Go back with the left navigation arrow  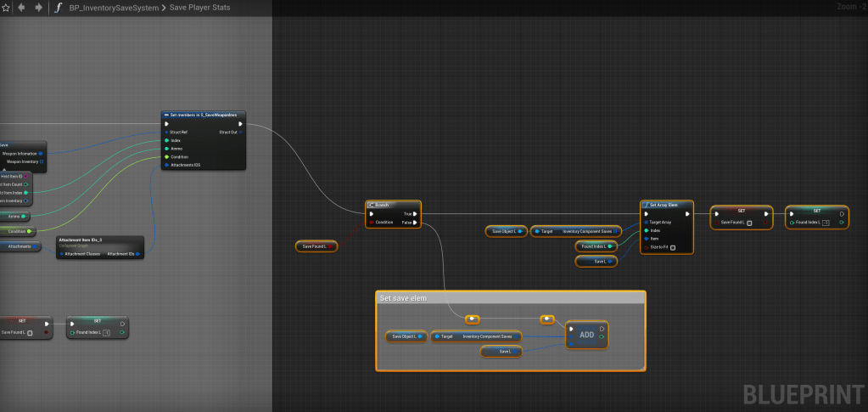(21, 8)
